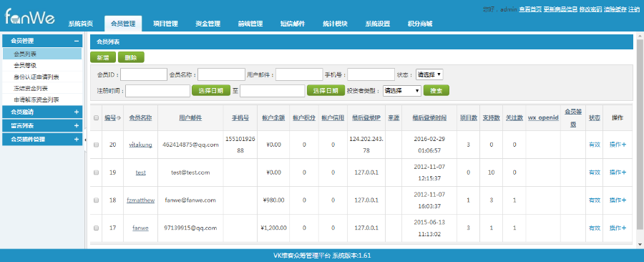This screenshot has height=262, width=644.
Task: Expand 留言列表 section via plus icon
Action: point(77,126)
